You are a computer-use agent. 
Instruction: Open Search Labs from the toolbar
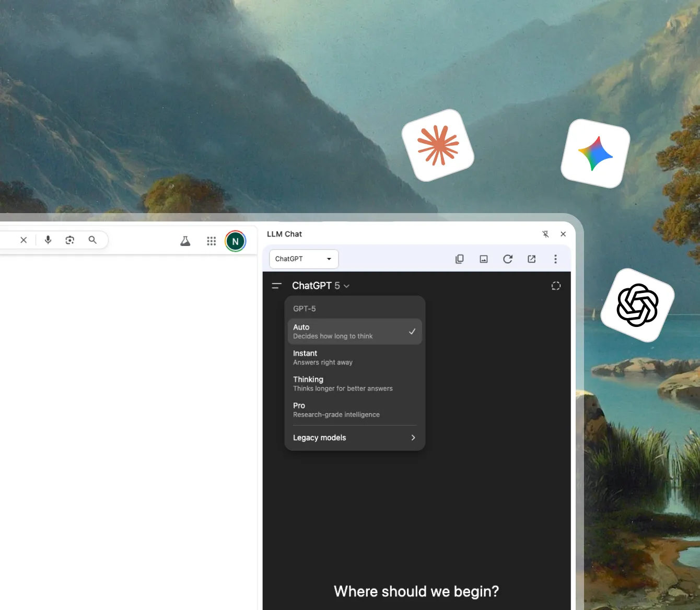pos(185,241)
